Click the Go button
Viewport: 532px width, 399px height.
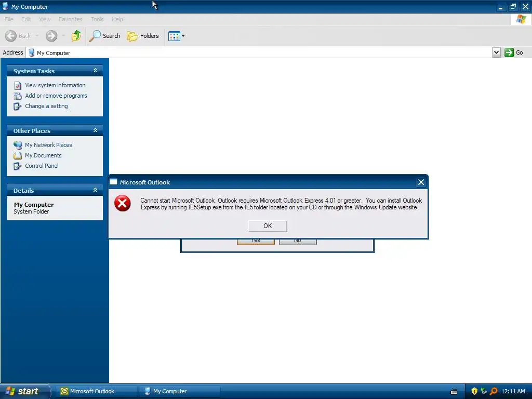(514, 52)
